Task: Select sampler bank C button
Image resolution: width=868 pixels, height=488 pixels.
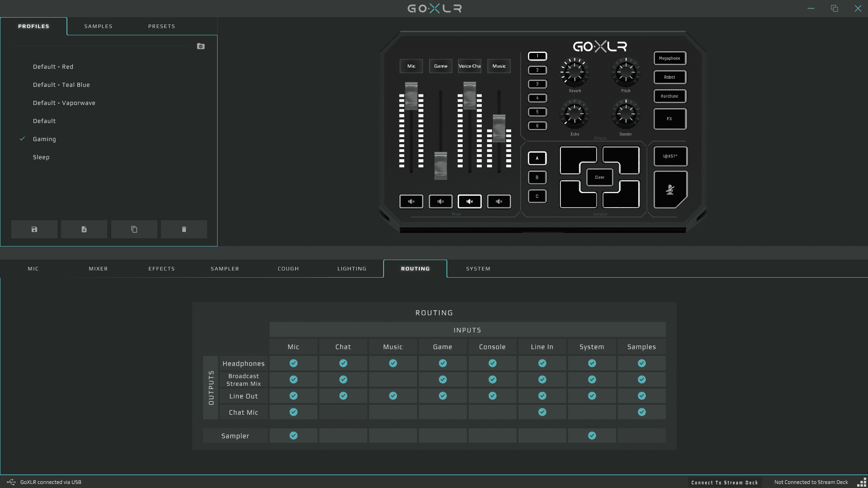Action: (537, 196)
